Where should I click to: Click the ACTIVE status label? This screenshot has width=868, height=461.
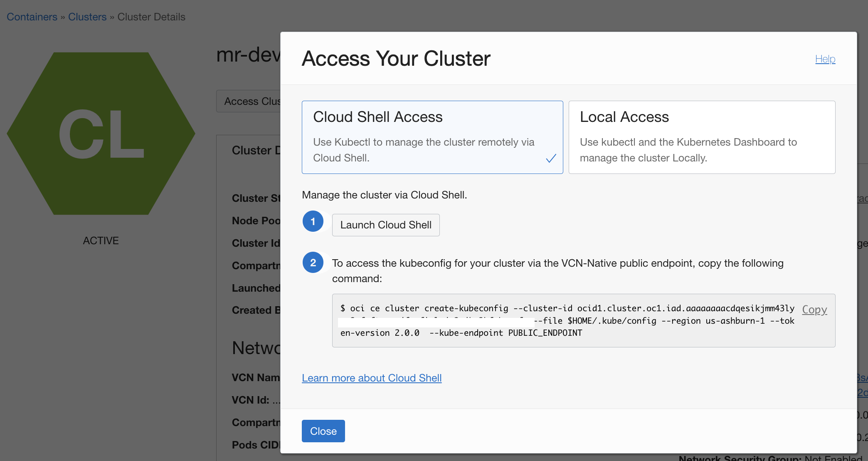101,240
